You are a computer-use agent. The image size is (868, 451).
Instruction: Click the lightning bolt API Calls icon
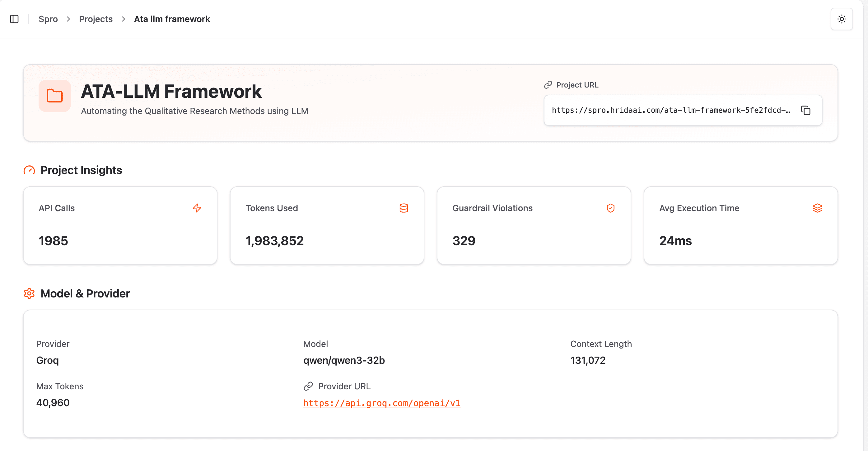click(197, 208)
